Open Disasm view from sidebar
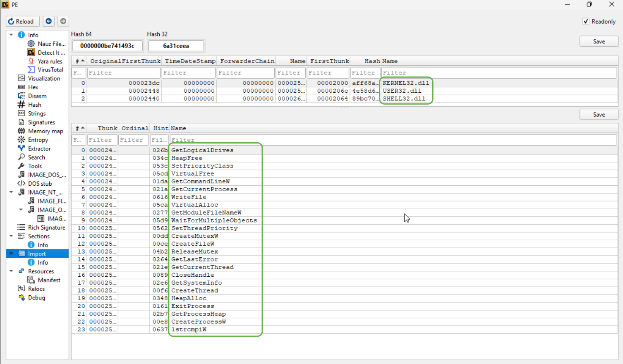The width and height of the screenshot is (623, 364). [37, 96]
